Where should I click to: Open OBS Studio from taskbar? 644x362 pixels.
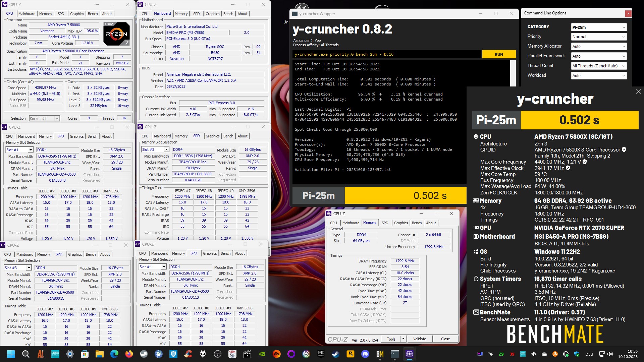[218, 354]
